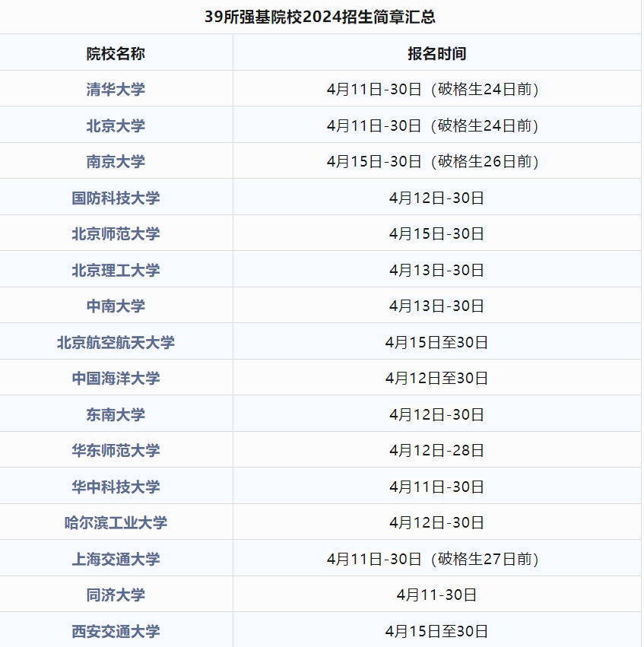This screenshot has height=647, width=644.
Task: Select 北京理工大学 registration time cell
Action: click(x=437, y=269)
